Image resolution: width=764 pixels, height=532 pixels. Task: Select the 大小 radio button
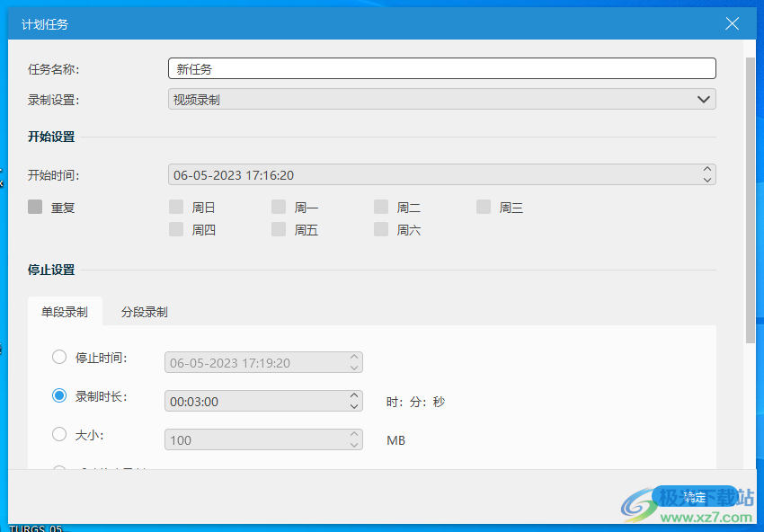tap(59, 434)
